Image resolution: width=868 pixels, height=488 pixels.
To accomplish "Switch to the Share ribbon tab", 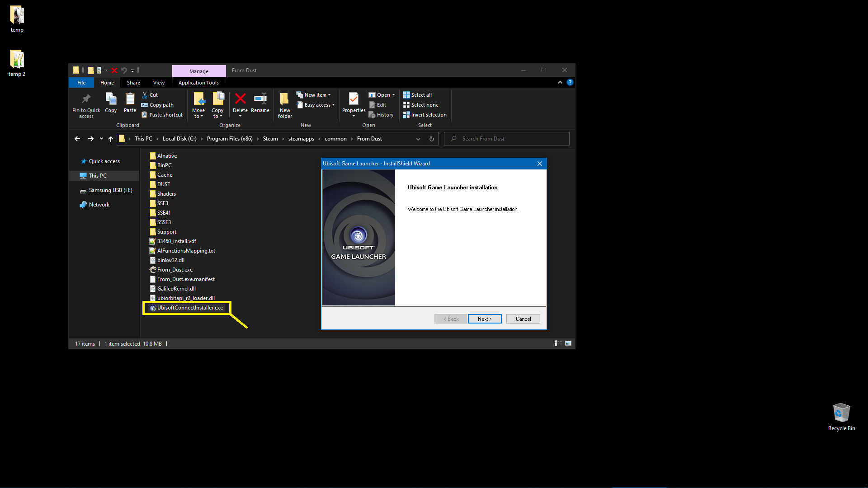I will pyautogui.click(x=133, y=83).
